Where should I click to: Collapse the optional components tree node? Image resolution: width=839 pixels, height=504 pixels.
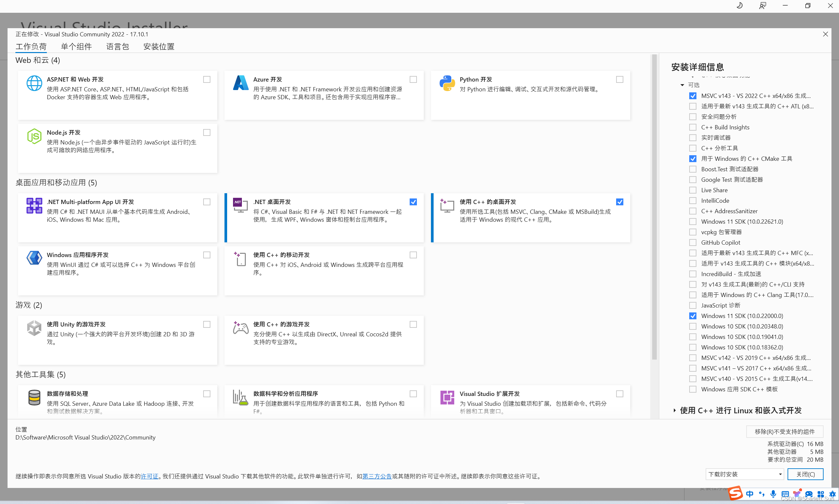682,85
